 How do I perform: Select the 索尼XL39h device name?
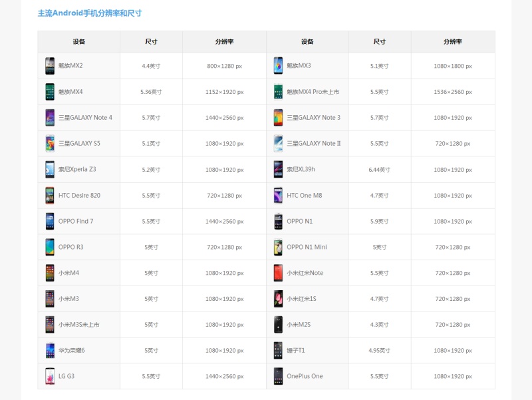[x=301, y=169]
